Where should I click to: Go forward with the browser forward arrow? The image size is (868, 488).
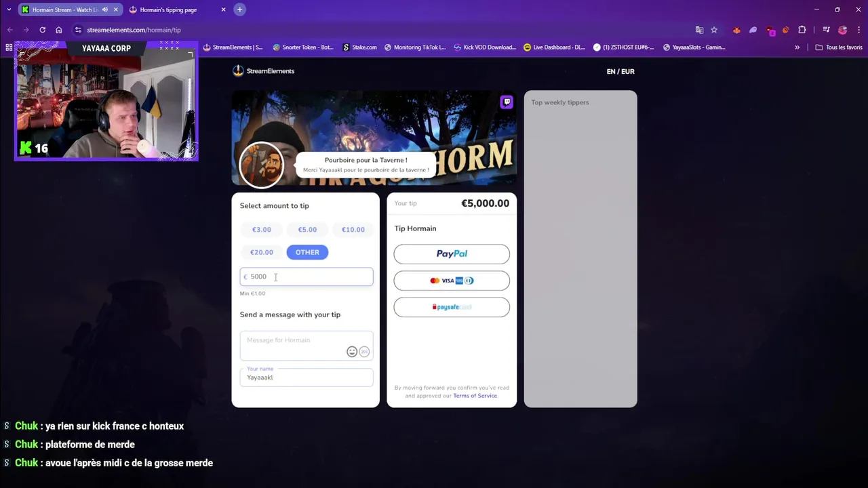26,30
